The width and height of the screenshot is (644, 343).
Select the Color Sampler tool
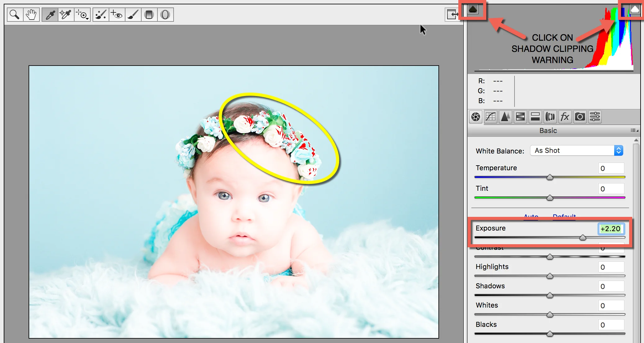pyautogui.click(x=66, y=14)
